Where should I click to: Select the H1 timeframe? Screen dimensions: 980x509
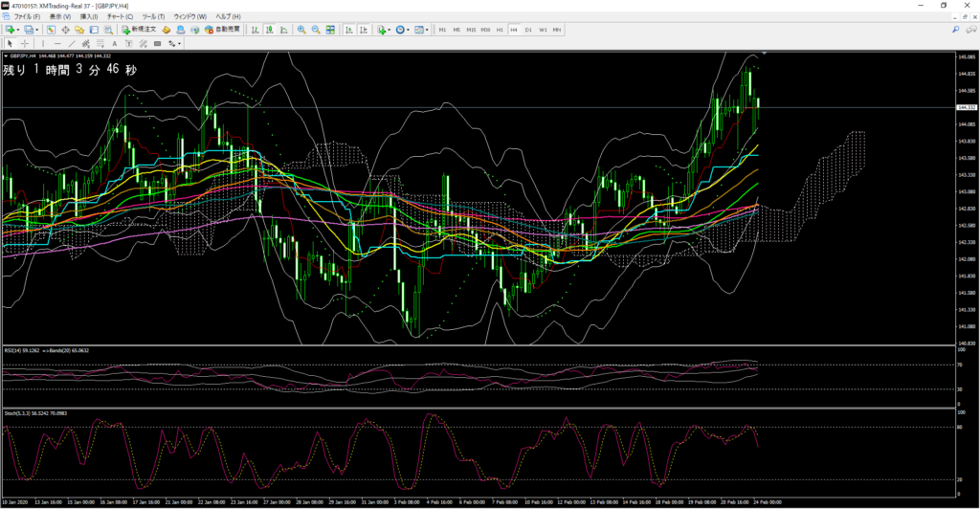tap(500, 30)
